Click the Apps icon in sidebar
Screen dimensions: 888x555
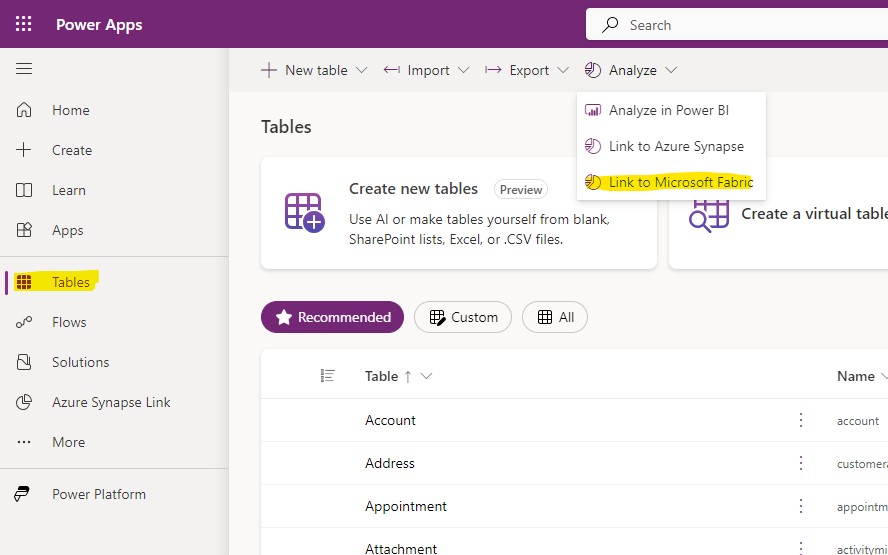[24, 230]
